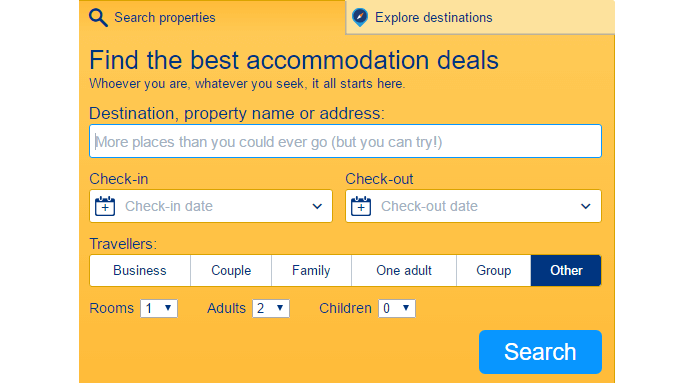The height and width of the screenshot is (383, 700).
Task: Click the magnifying glass search icon
Action: (98, 18)
